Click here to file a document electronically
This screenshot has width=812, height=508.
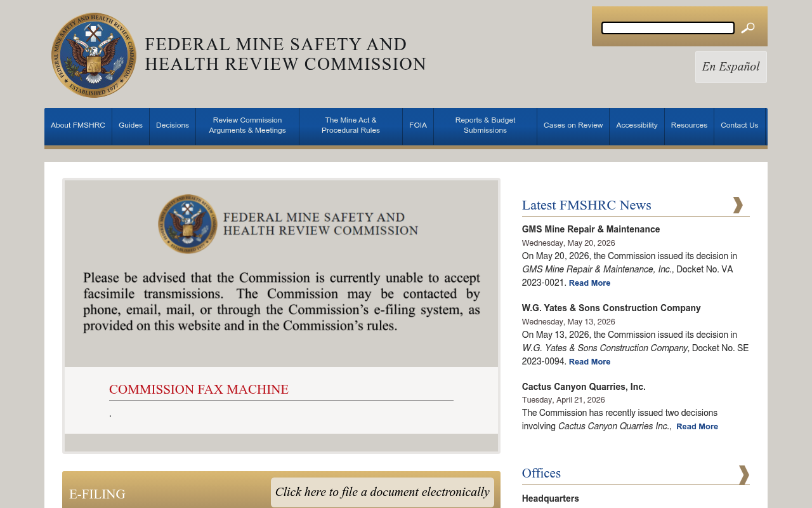tap(383, 492)
